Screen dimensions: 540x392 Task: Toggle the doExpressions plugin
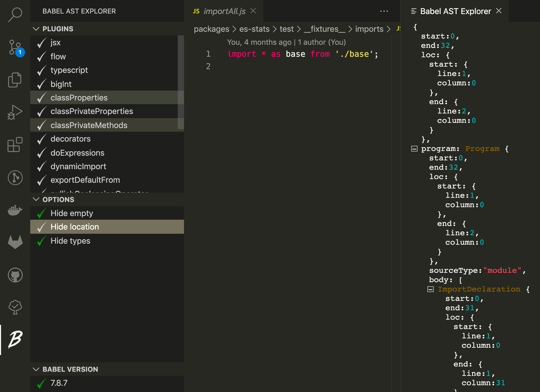tap(107, 153)
